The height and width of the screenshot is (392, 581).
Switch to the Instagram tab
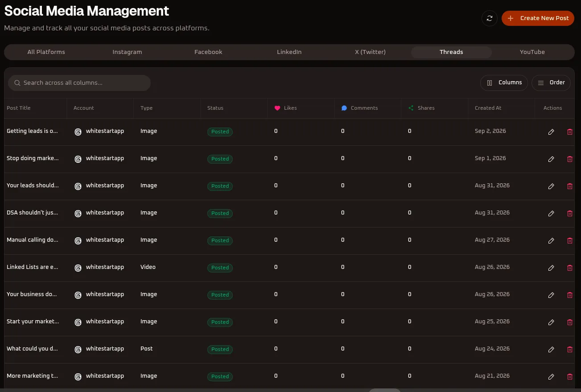(127, 52)
